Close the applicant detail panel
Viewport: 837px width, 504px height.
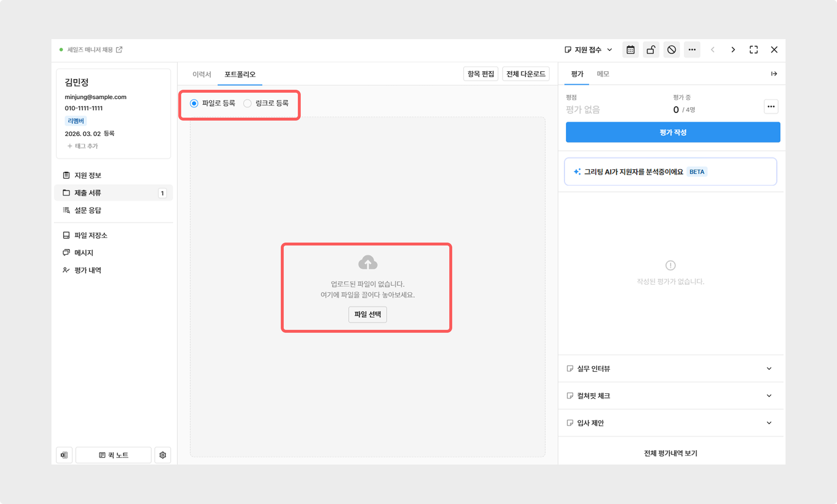[774, 50]
